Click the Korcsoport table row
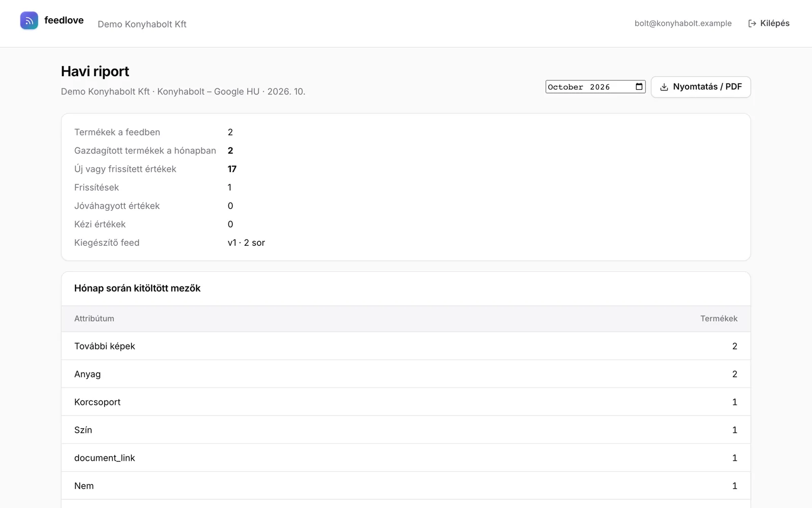The width and height of the screenshot is (812, 508). (406, 402)
